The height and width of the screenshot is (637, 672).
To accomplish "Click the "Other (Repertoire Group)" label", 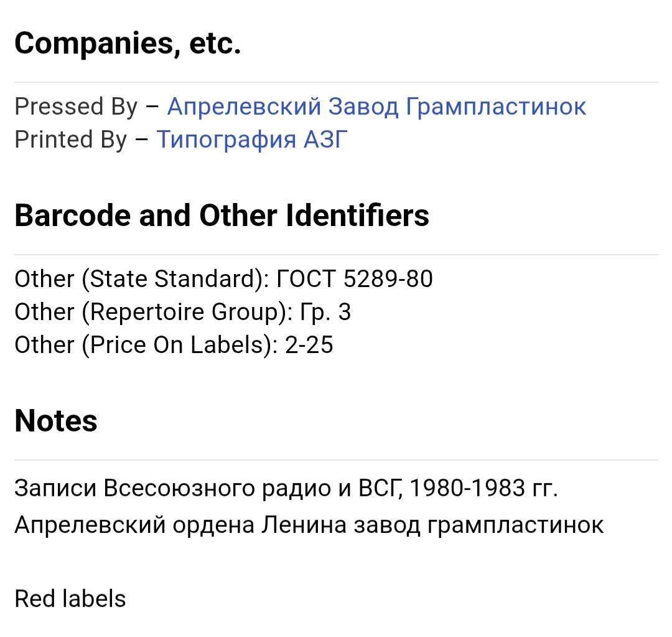I will click(153, 312).
